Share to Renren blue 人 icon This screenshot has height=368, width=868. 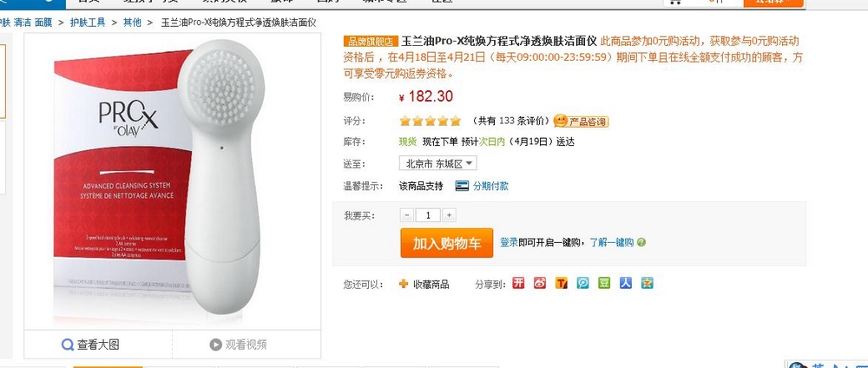(x=626, y=283)
